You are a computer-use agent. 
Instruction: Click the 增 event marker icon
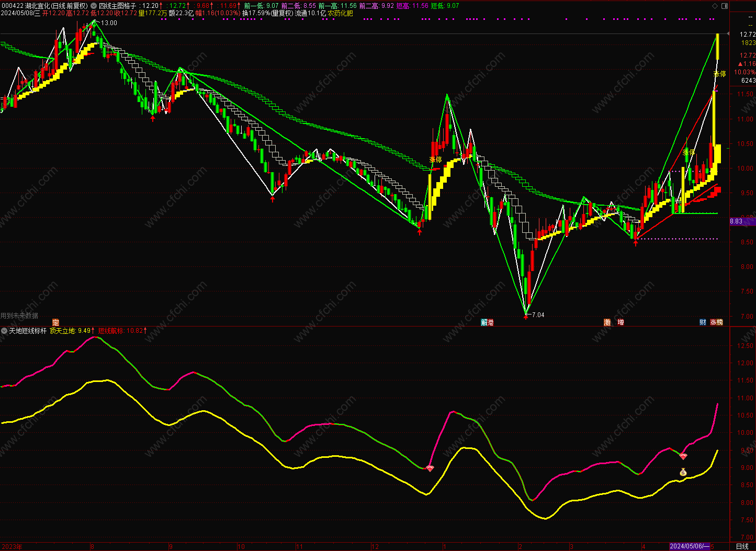620,322
